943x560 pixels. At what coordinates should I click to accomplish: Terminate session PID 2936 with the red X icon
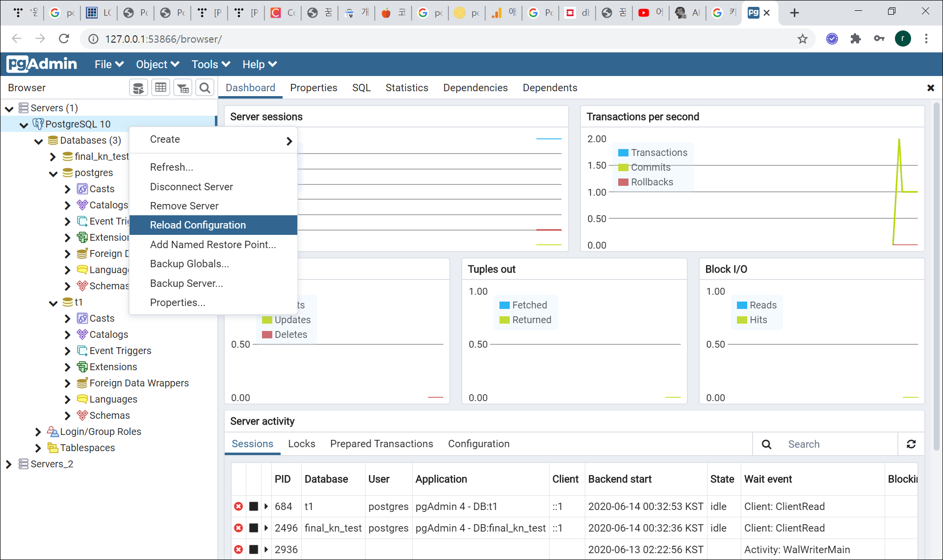pos(238,549)
